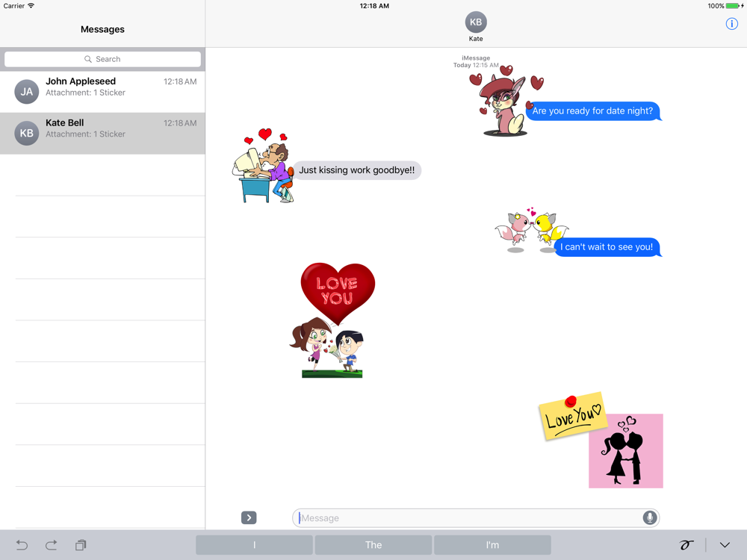
Task: Tap the microphone dictation icon
Action: [x=649, y=517]
